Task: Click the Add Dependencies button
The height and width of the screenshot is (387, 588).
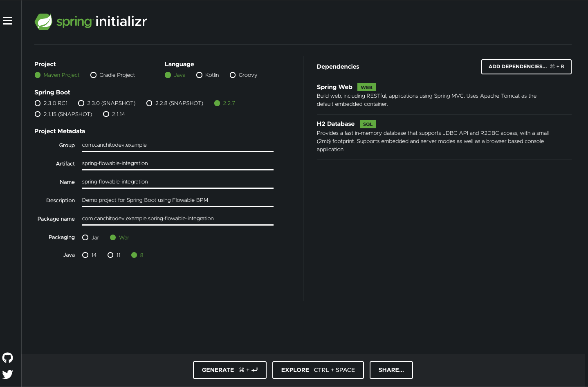Action: (526, 67)
